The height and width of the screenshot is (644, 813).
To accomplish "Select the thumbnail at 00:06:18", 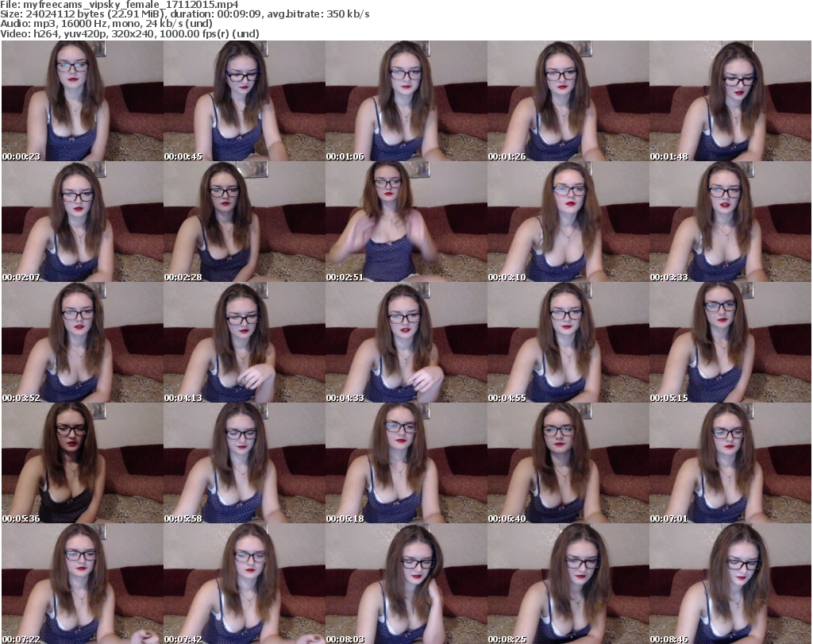I will pyautogui.click(x=406, y=463).
